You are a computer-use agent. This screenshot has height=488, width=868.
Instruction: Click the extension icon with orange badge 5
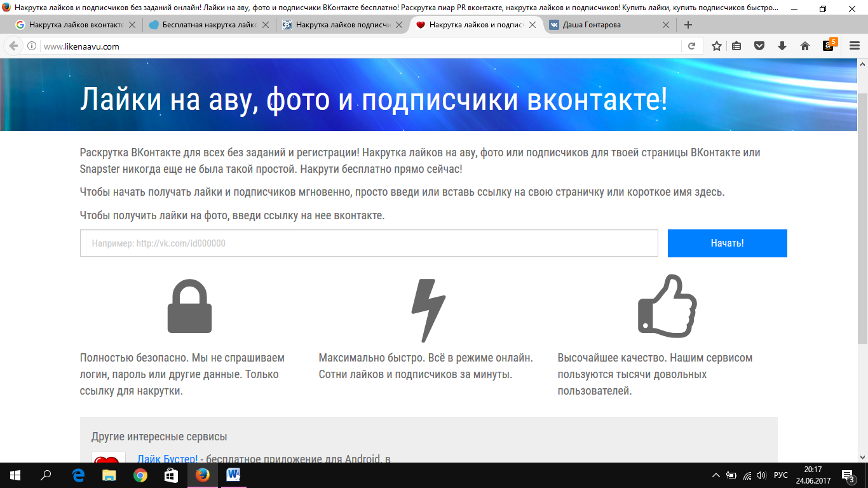click(x=829, y=45)
